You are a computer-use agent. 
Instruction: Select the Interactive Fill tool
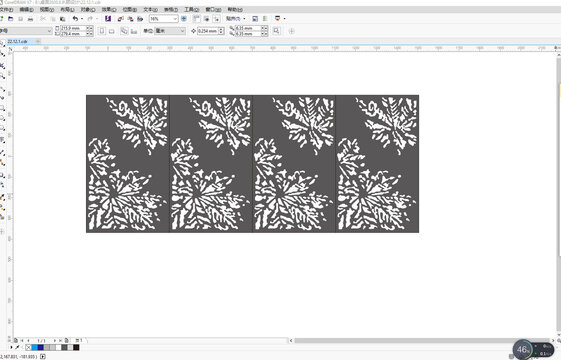pyautogui.click(x=2, y=207)
